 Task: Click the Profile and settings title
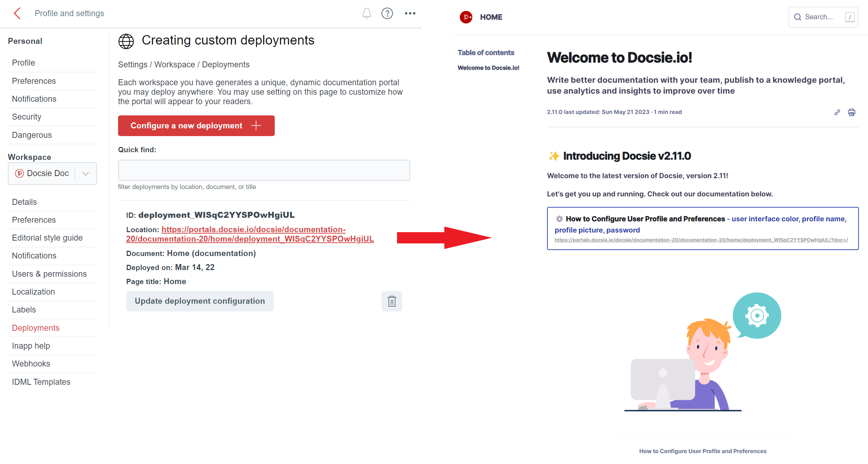[x=69, y=13]
